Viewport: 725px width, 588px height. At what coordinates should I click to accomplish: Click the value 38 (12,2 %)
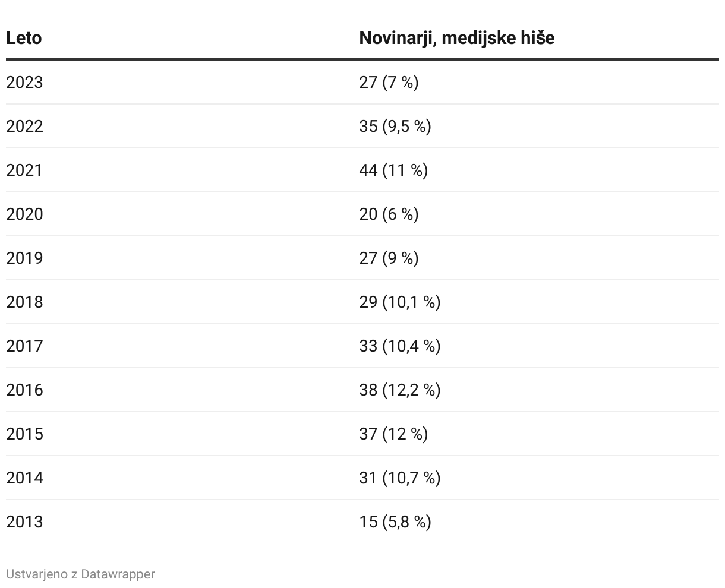click(400, 390)
